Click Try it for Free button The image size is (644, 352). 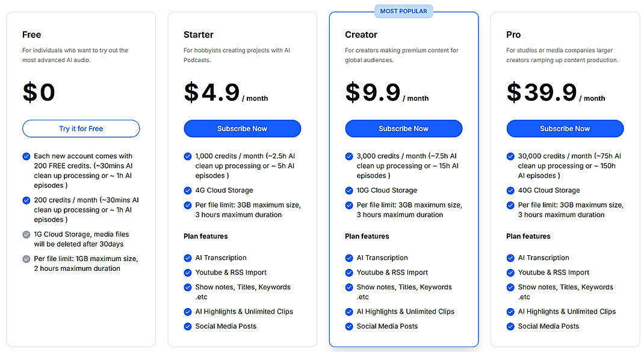click(81, 128)
